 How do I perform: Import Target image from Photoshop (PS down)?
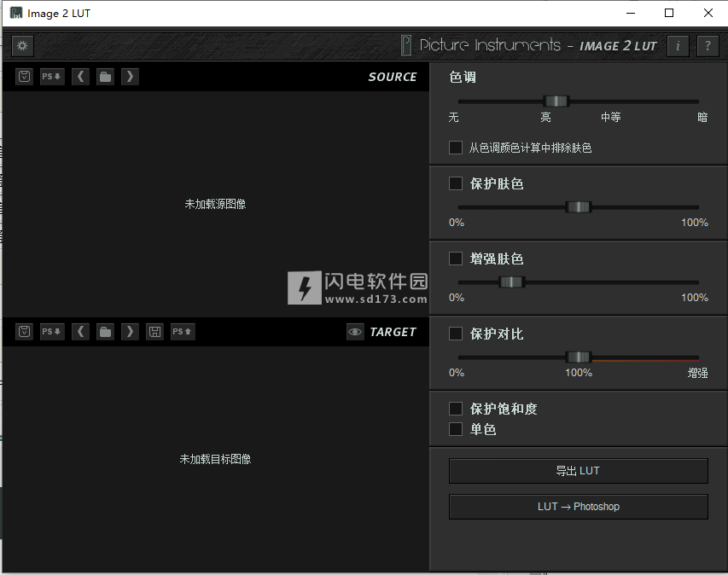pyautogui.click(x=52, y=331)
